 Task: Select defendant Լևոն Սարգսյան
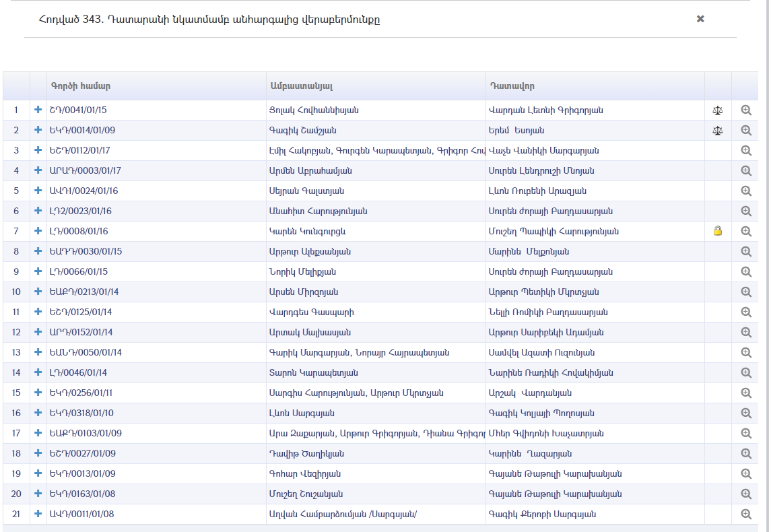(x=302, y=413)
